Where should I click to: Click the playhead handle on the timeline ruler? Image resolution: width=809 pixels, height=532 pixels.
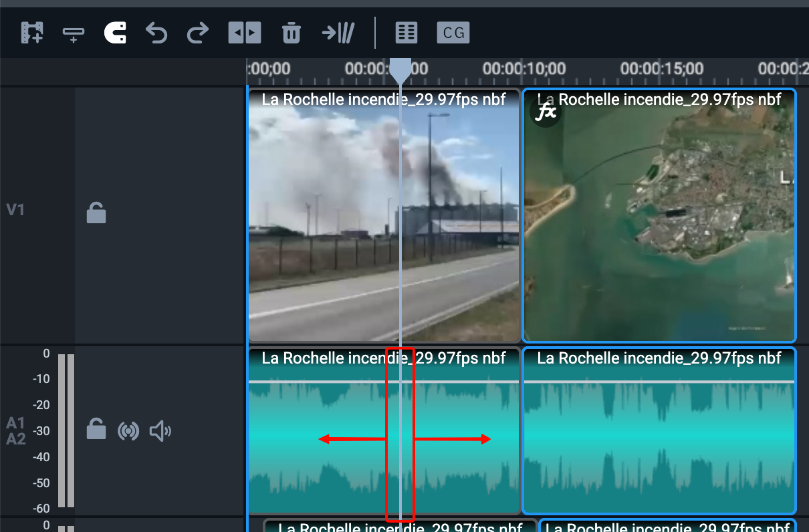(x=400, y=70)
